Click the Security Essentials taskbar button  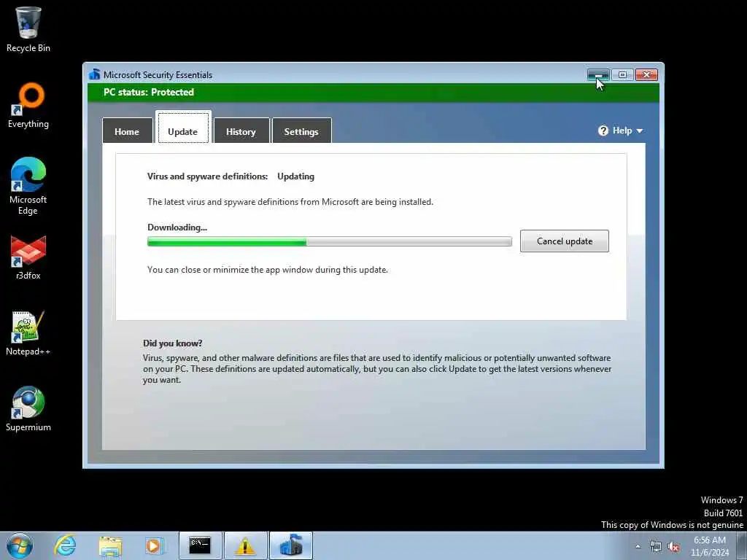[x=291, y=545]
